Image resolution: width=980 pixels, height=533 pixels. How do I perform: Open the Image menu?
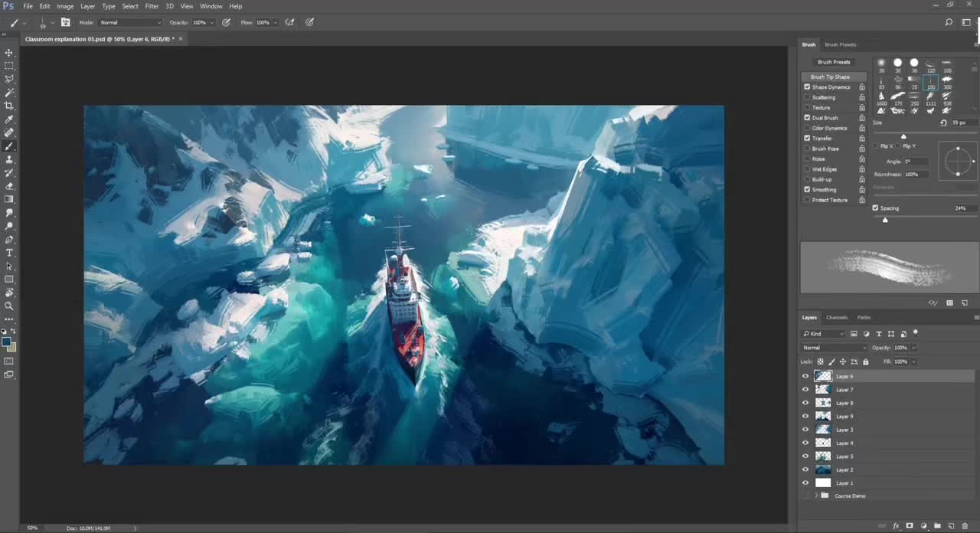tap(65, 6)
